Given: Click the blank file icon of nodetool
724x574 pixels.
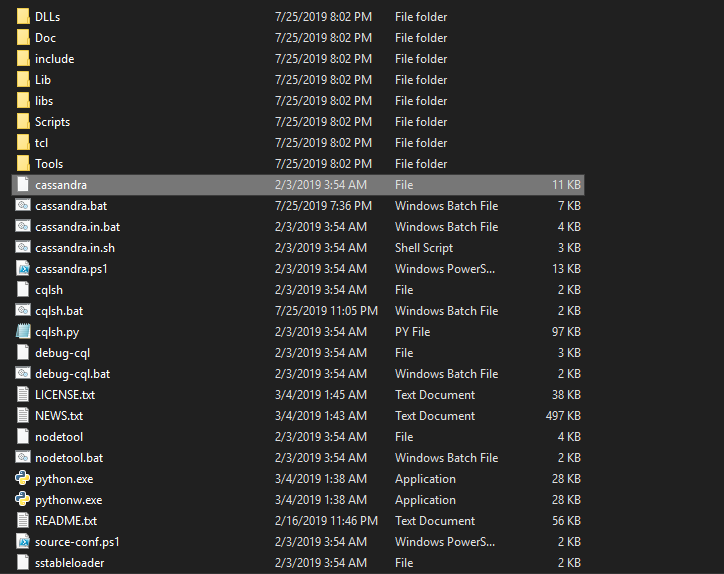Looking at the screenshot, I should pos(23,436).
